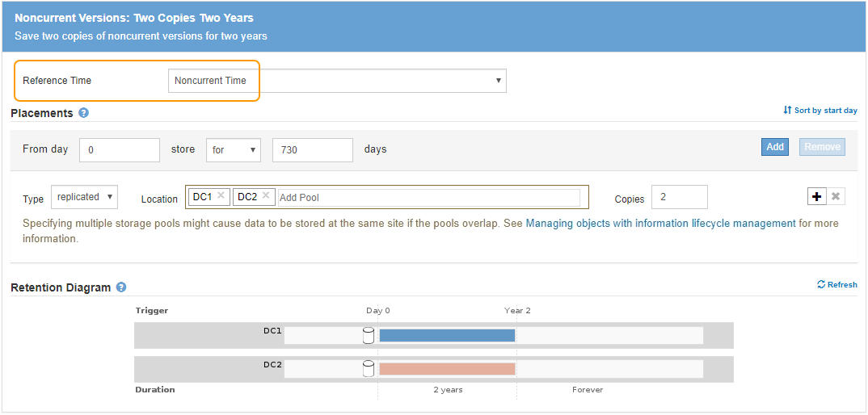The image size is (868, 415).
Task: Open Managing objects with information lifecycle management link
Action: pos(660,224)
